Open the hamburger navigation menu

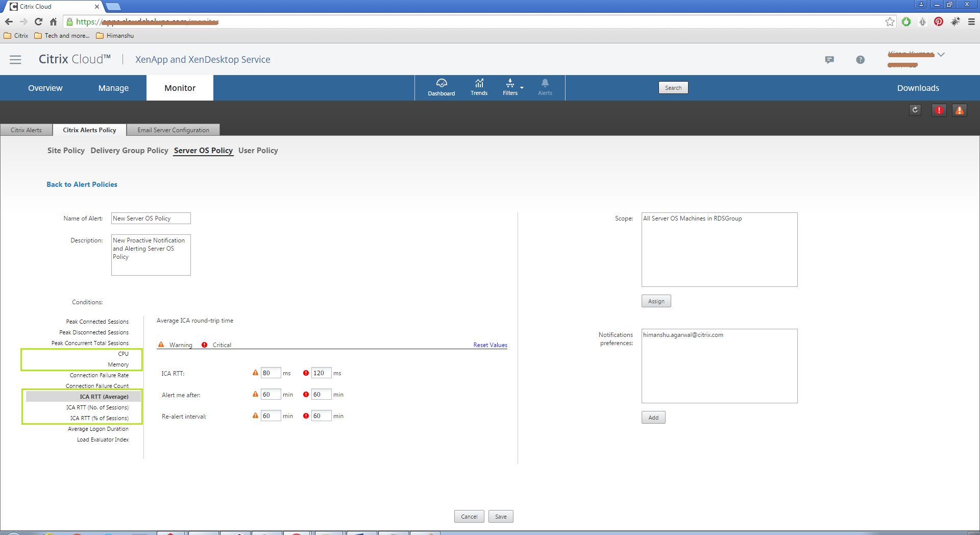coord(15,60)
